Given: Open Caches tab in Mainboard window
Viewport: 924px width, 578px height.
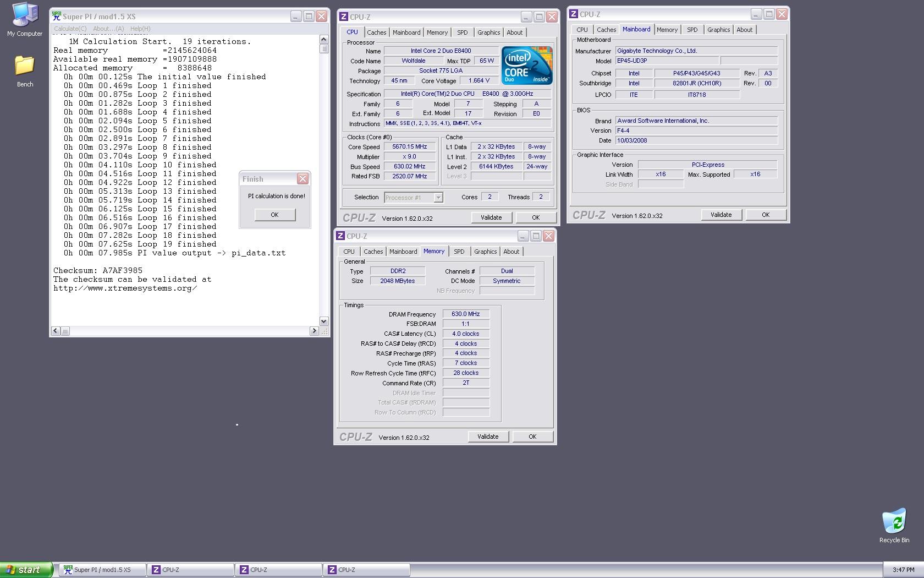Looking at the screenshot, I should coord(607,30).
